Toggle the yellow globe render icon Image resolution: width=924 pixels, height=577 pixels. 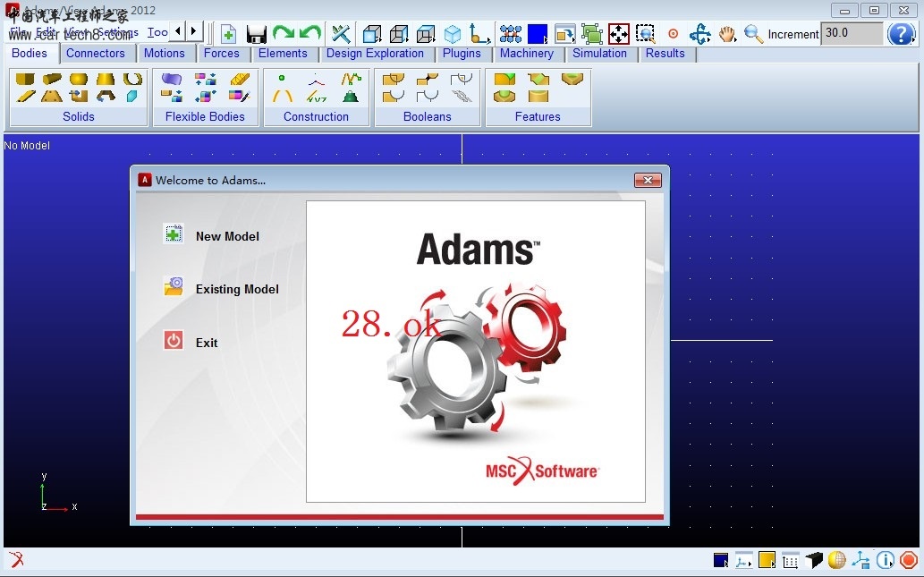[836, 559]
